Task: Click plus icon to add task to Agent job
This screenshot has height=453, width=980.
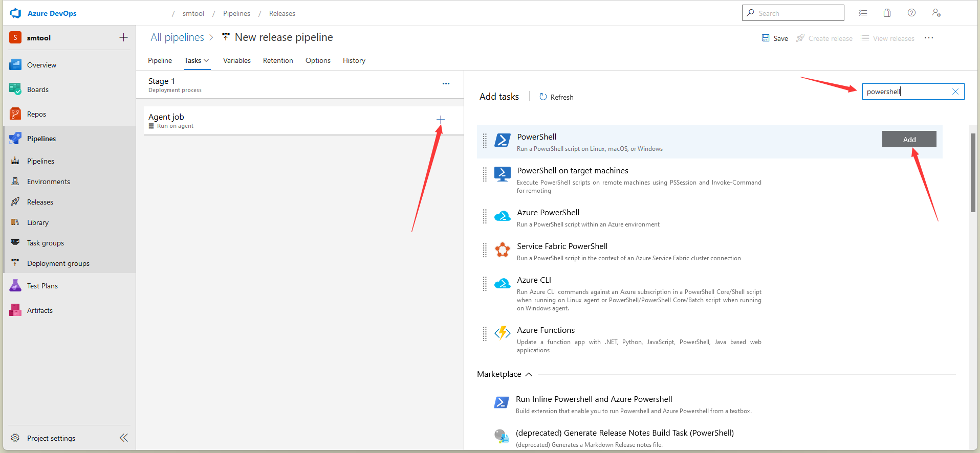Action: point(440,120)
